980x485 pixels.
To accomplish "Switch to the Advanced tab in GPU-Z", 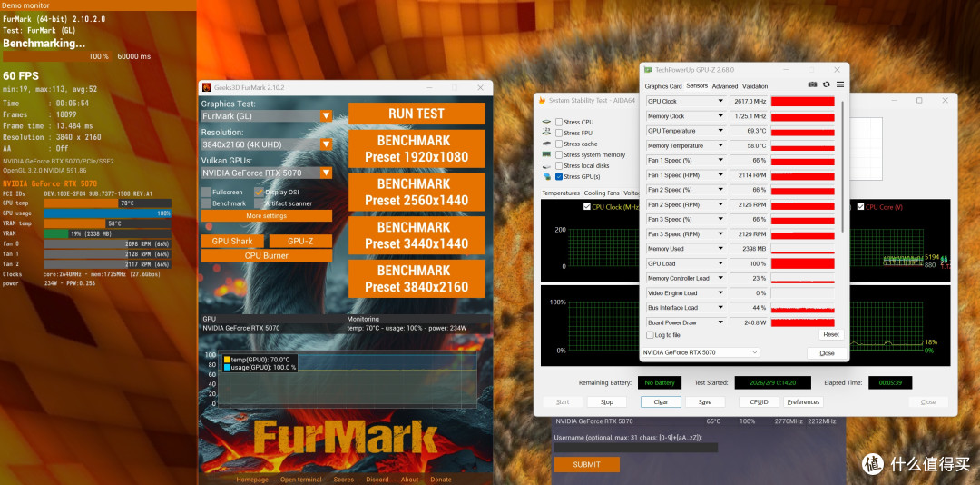I will point(725,86).
